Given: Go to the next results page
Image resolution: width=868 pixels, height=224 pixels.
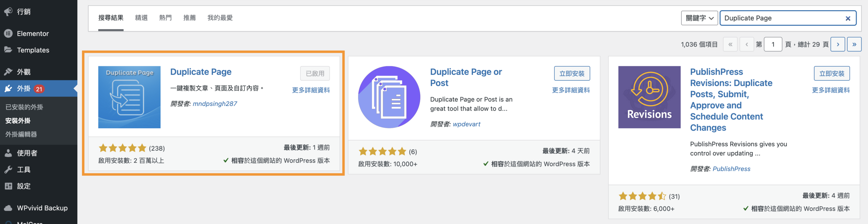Looking at the screenshot, I should tap(838, 44).
